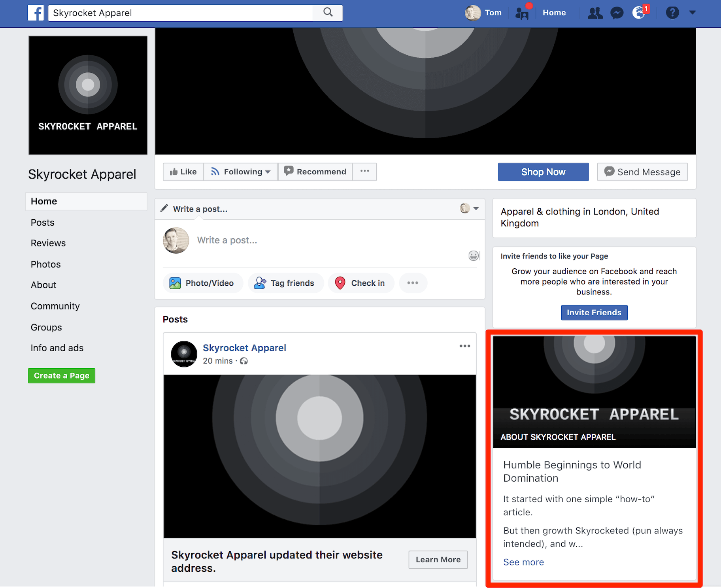The image size is (721, 588).
Task: Click the Shop Now button
Action: coord(543,171)
